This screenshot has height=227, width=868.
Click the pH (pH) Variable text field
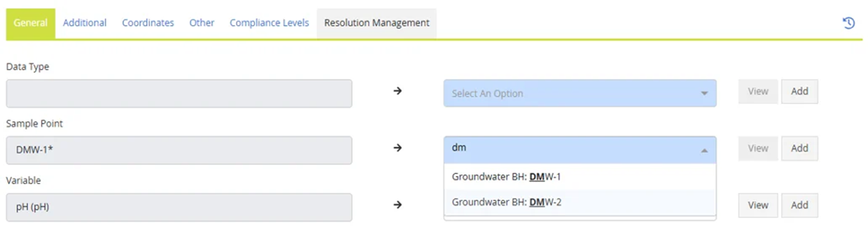[179, 207]
